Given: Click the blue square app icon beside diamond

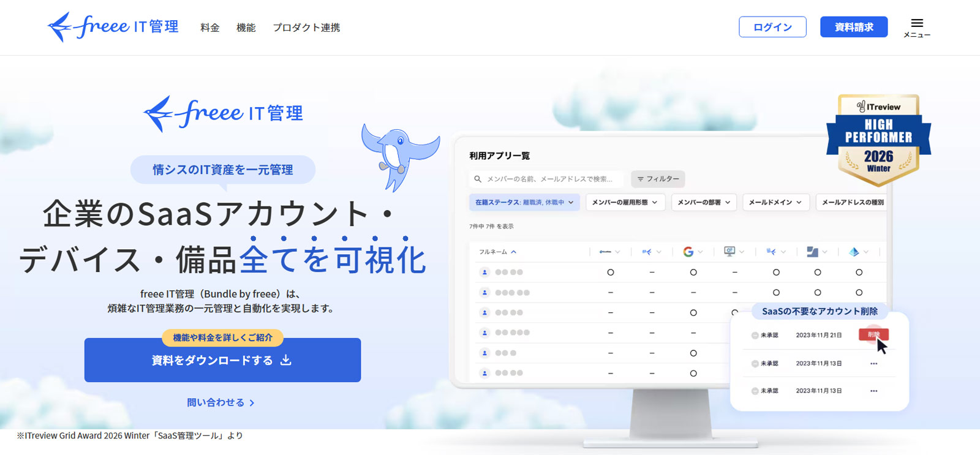Looking at the screenshot, I should pos(812,252).
